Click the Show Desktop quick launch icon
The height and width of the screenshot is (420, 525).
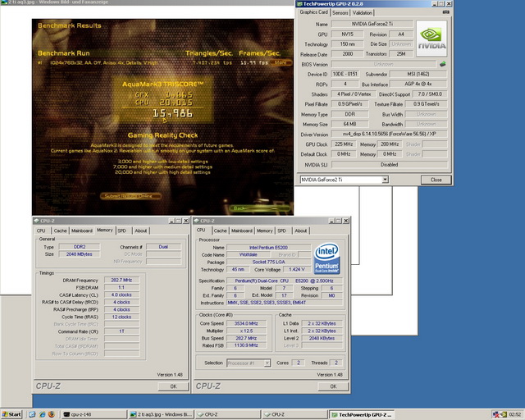(x=32, y=414)
